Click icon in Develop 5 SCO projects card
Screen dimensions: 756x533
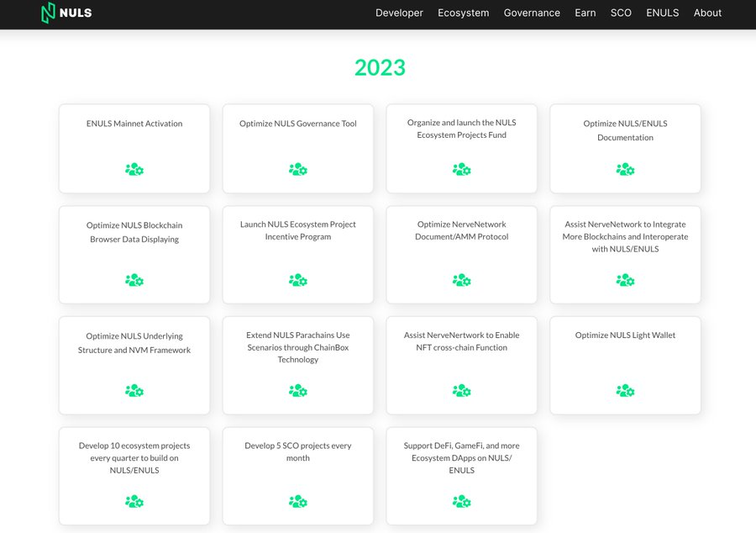pyautogui.click(x=298, y=502)
